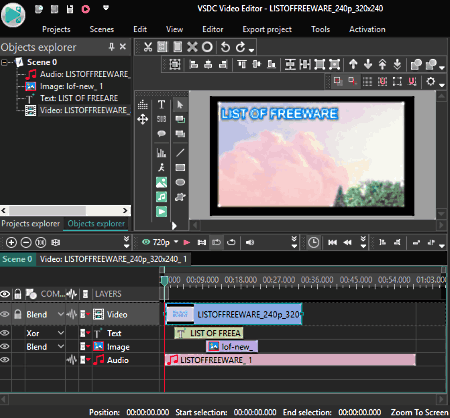The width and height of the screenshot is (450, 418).
Task: Zoom in timeline with plus circle
Action: (11, 242)
